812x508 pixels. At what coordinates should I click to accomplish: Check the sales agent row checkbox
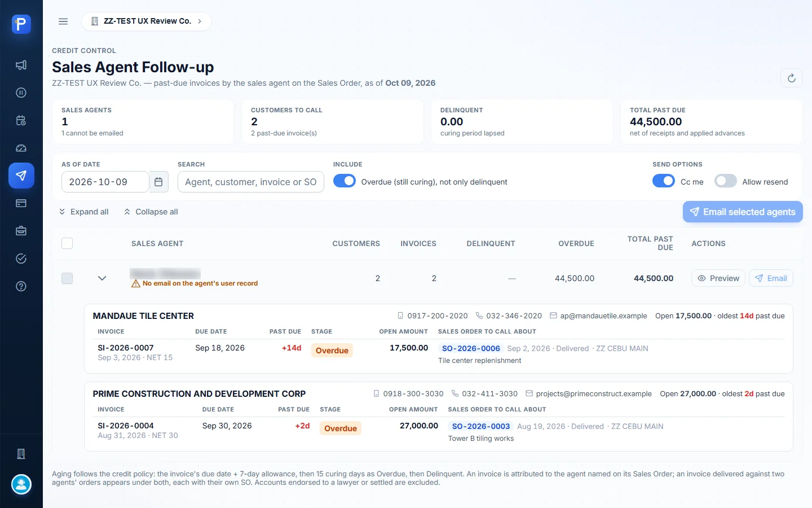[x=67, y=278]
